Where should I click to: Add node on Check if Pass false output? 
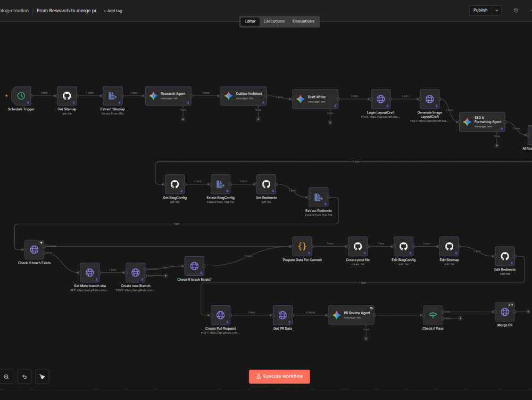[460, 318]
